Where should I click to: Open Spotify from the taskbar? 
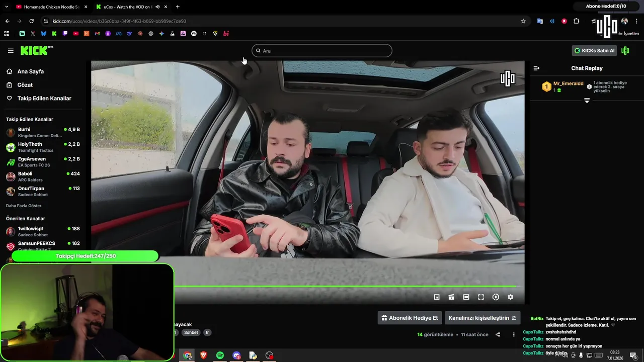(x=220, y=355)
